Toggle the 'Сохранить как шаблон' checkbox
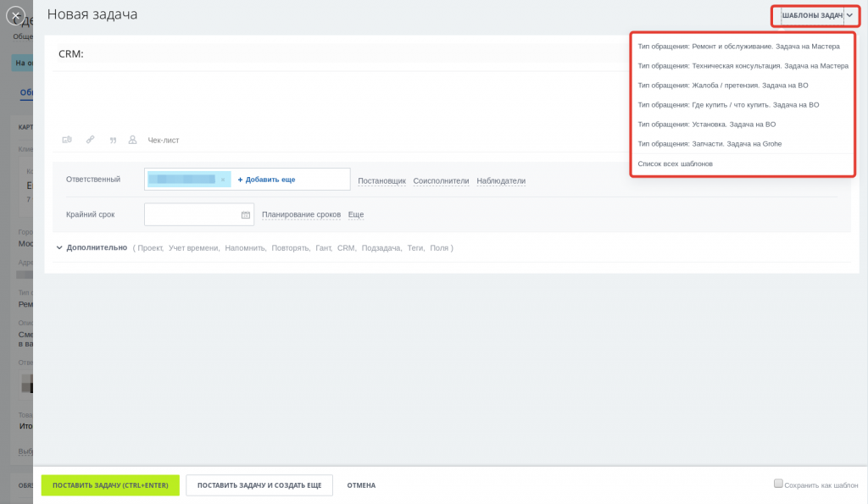Screen dimensions: 868x504 coord(778,484)
